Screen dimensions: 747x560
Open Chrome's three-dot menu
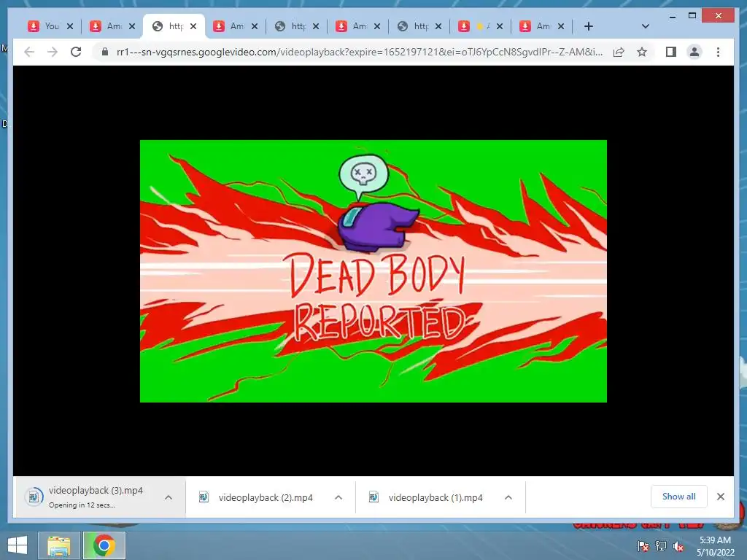[718, 52]
